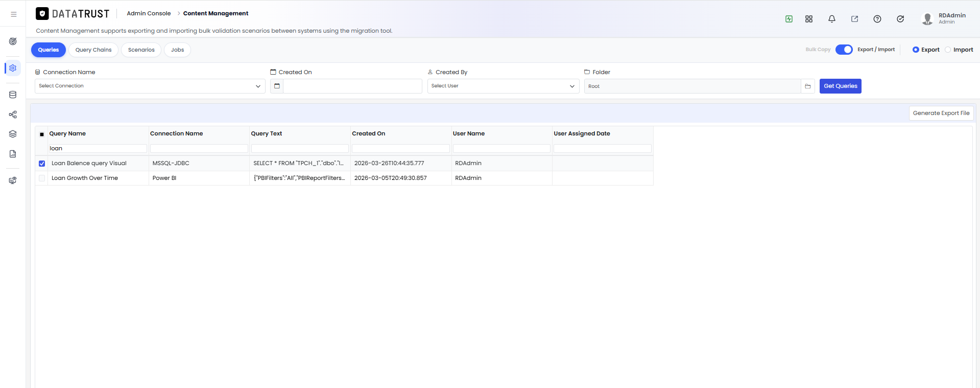Open the report document sidebar icon
This screenshot has width=980, height=388.
(13, 154)
